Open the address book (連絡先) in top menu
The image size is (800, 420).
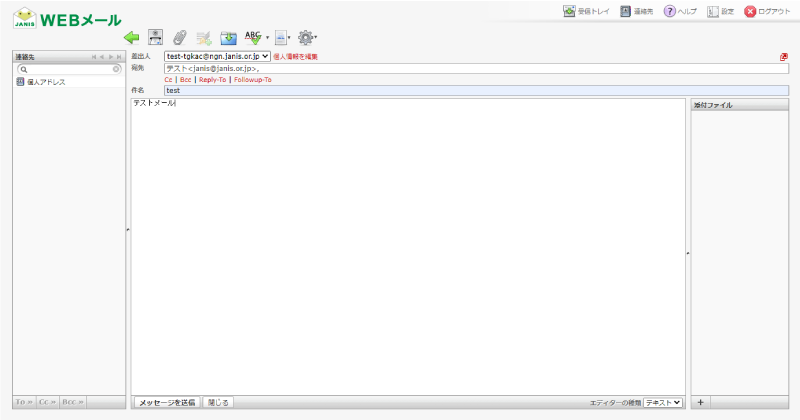pyautogui.click(x=636, y=11)
